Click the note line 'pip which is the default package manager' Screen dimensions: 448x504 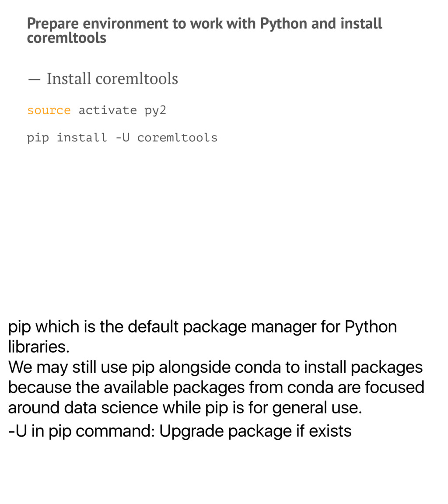point(203,327)
